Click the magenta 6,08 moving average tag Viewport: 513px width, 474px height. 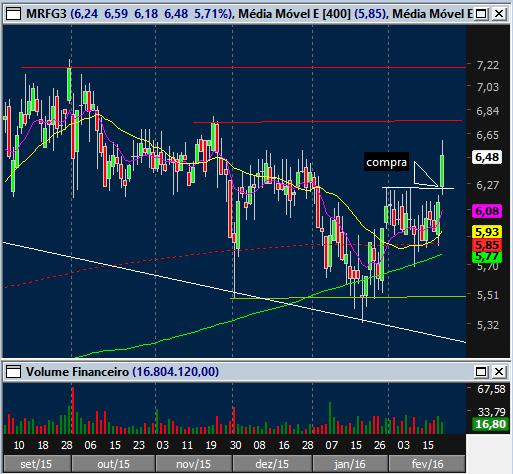pos(487,211)
